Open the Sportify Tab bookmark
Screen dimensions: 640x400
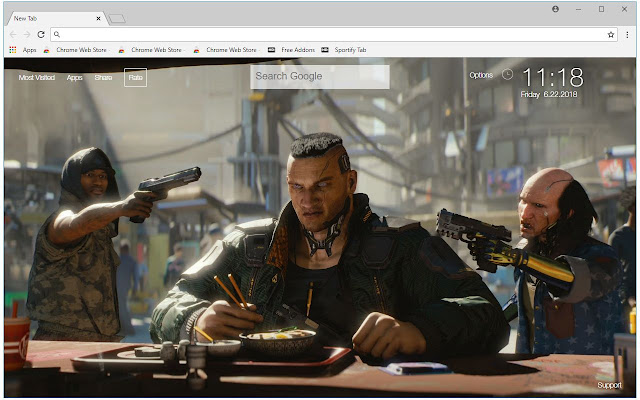[344, 50]
